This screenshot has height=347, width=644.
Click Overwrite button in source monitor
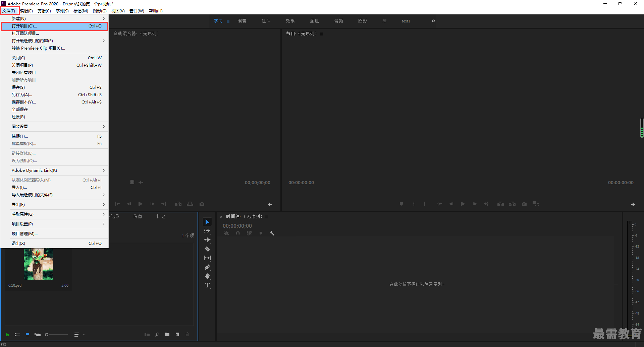190,204
